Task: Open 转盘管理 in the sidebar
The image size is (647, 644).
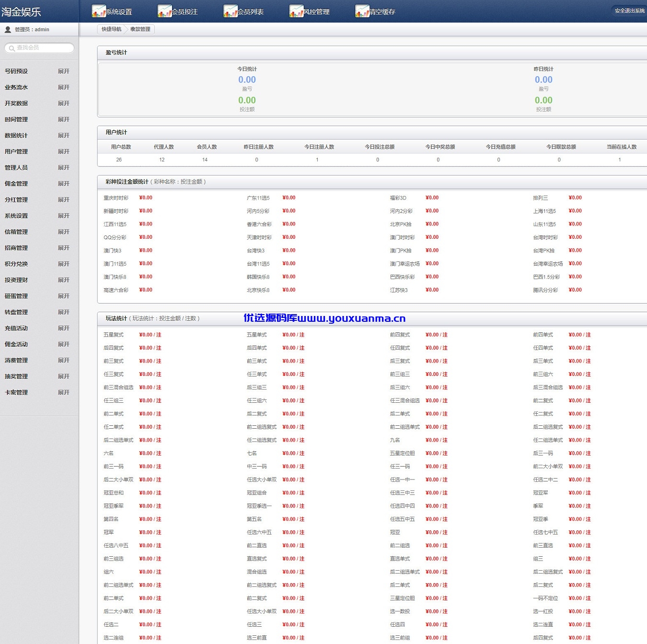Action: click(x=16, y=312)
